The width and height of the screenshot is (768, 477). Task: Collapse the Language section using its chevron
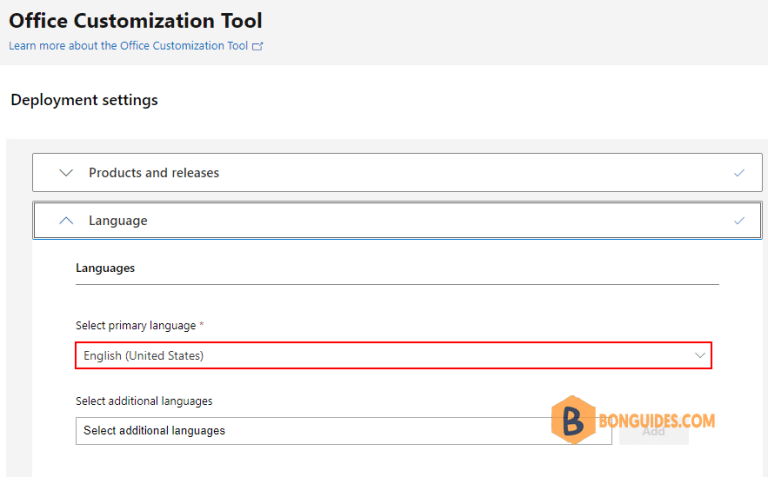[66, 221]
